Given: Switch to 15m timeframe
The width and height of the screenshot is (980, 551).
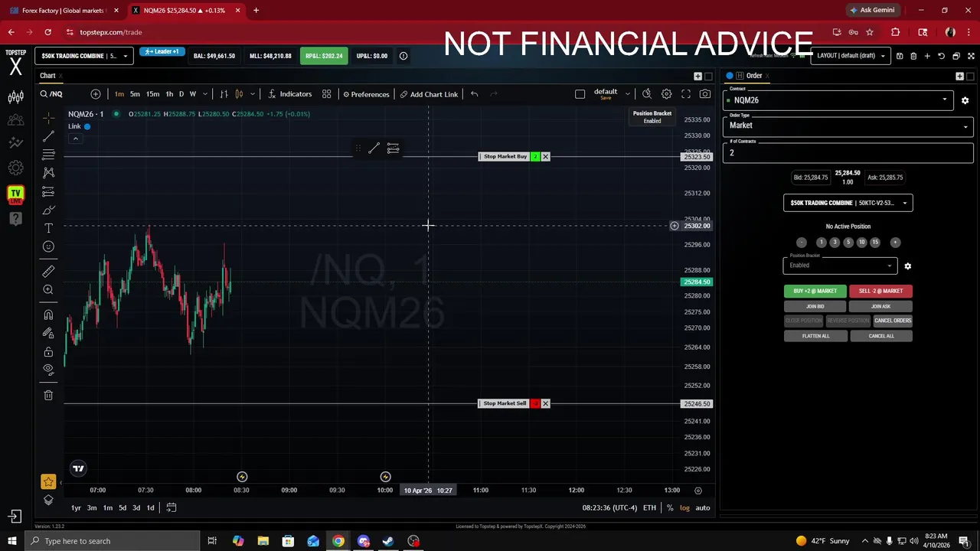Looking at the screenshot, I should [152, 94].
